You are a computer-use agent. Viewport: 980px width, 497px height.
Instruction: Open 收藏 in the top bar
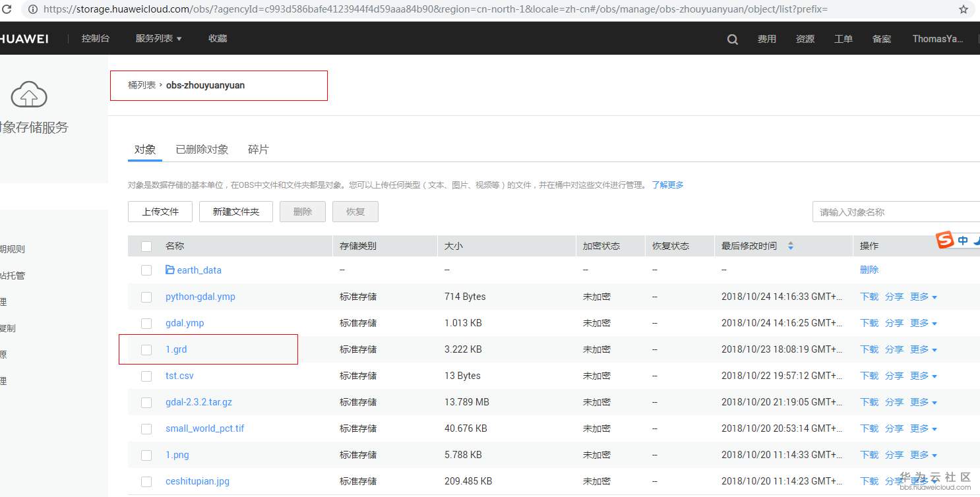(218, 39)
